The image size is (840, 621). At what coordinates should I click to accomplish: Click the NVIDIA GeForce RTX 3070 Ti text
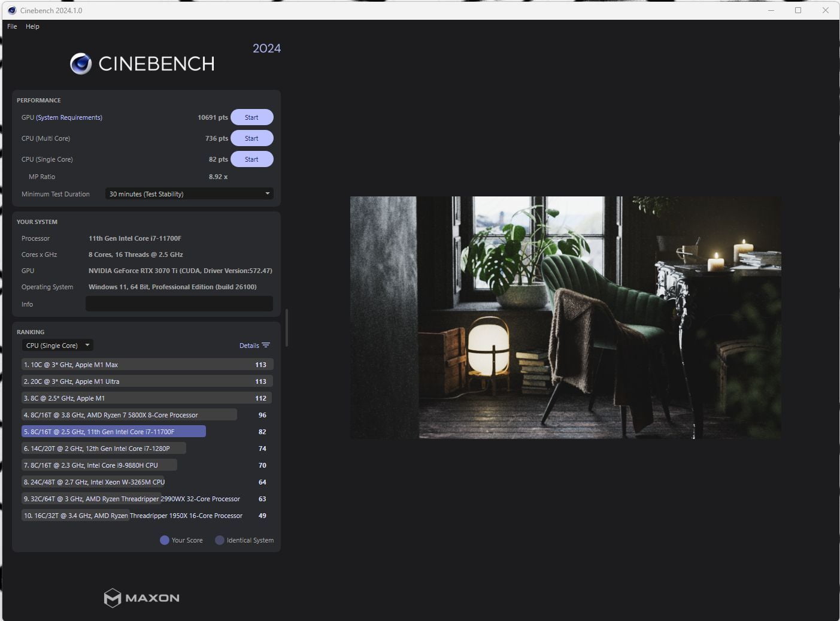[x=180, y=271]
